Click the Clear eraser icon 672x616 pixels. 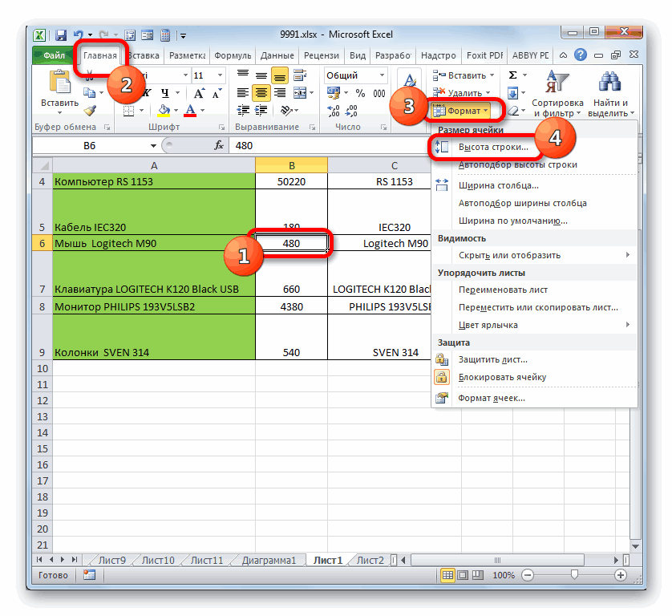[x=513, y=111]
